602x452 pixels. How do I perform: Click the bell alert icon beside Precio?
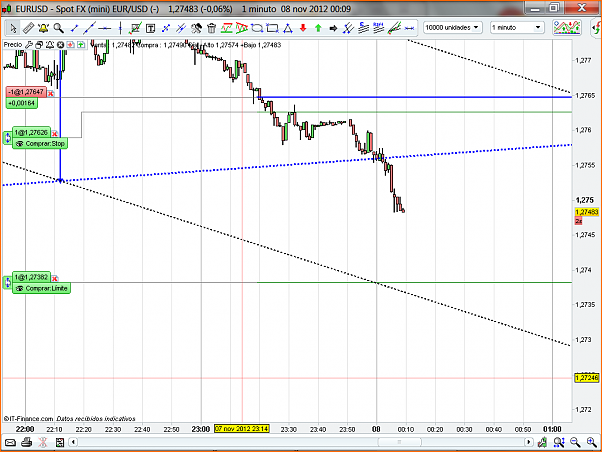(50, 45)
